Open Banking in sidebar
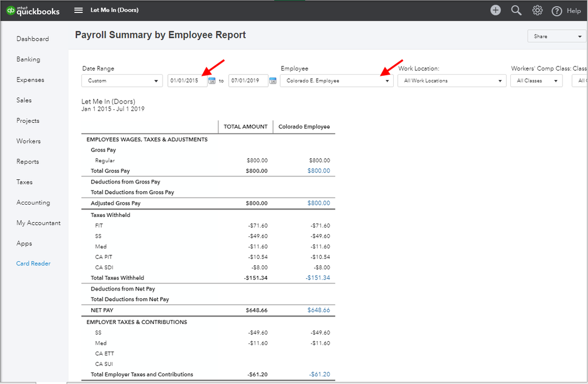 click(28, 59)
